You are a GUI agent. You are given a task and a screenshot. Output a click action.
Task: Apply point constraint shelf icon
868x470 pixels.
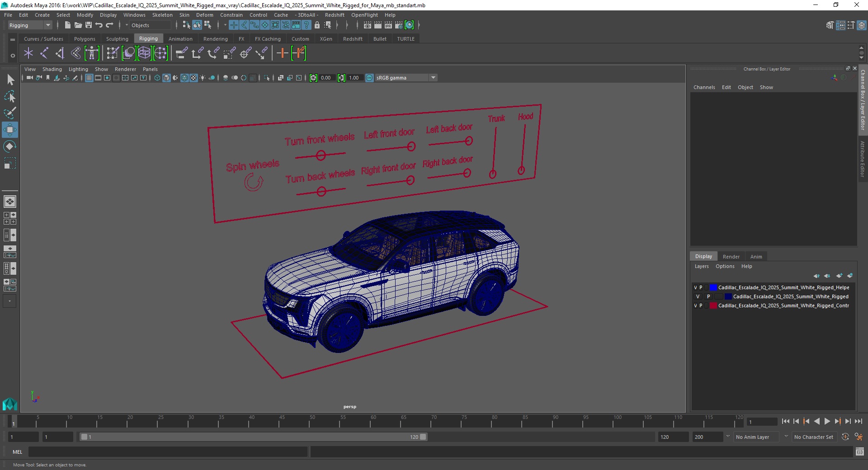point(198,53)
